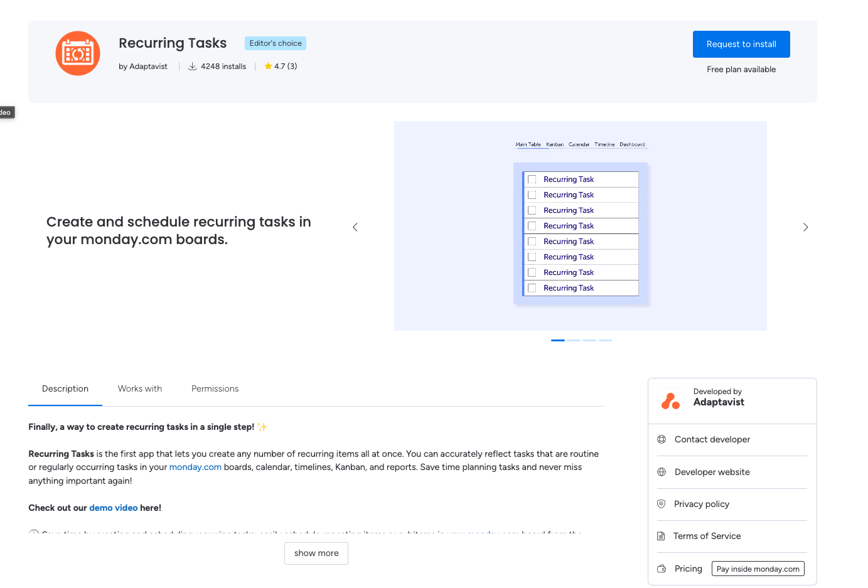Click the Editor's choice badge
This screenshot has height=588, width=868.
point(276,43)
